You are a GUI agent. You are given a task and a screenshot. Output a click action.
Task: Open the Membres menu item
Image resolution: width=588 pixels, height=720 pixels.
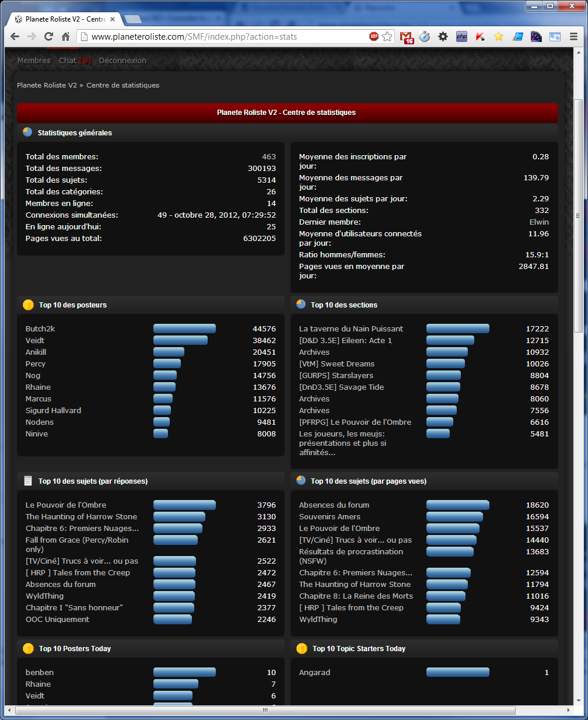[34, 61]
